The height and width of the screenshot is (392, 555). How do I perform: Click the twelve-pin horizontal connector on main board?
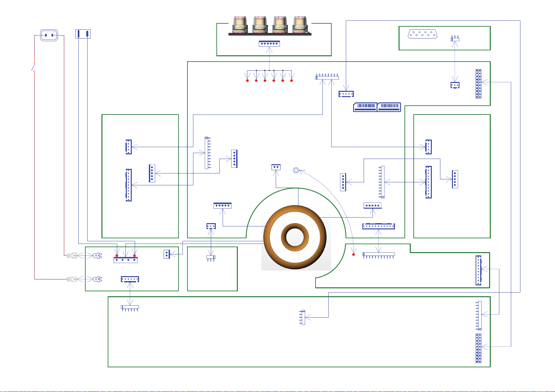tap(378, 226)
